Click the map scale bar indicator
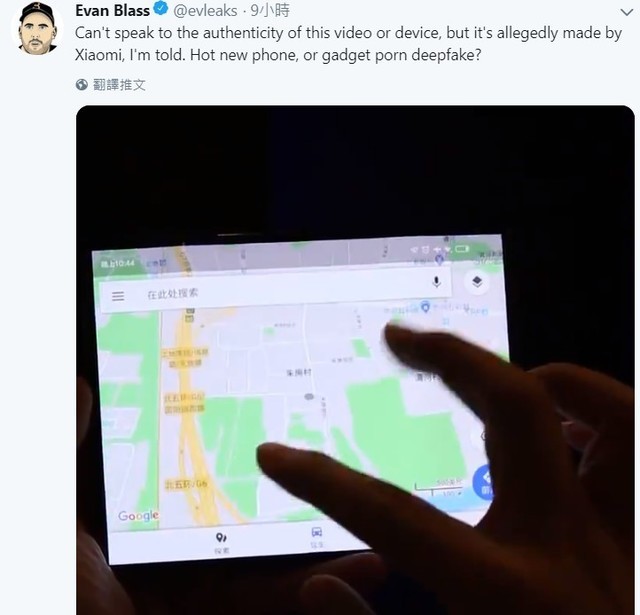This screenshot has height=615, width=640. coord(438,487)
